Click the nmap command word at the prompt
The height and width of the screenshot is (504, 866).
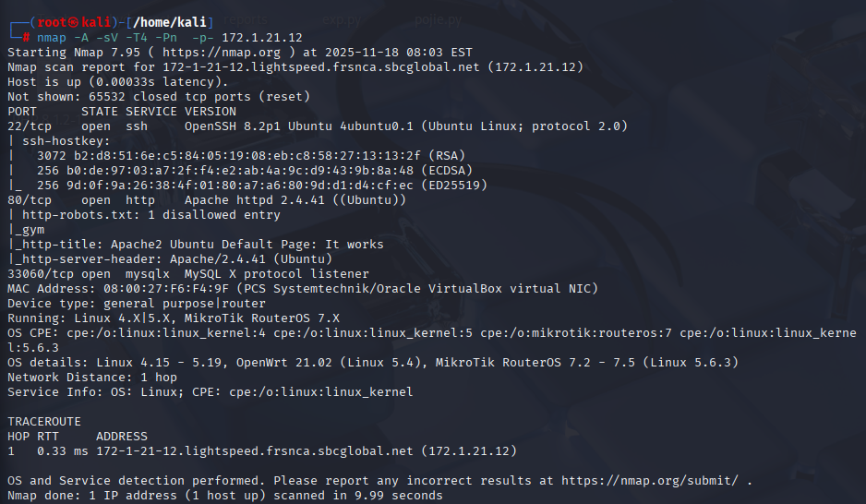pyautogui.click(x=52, y=37)
